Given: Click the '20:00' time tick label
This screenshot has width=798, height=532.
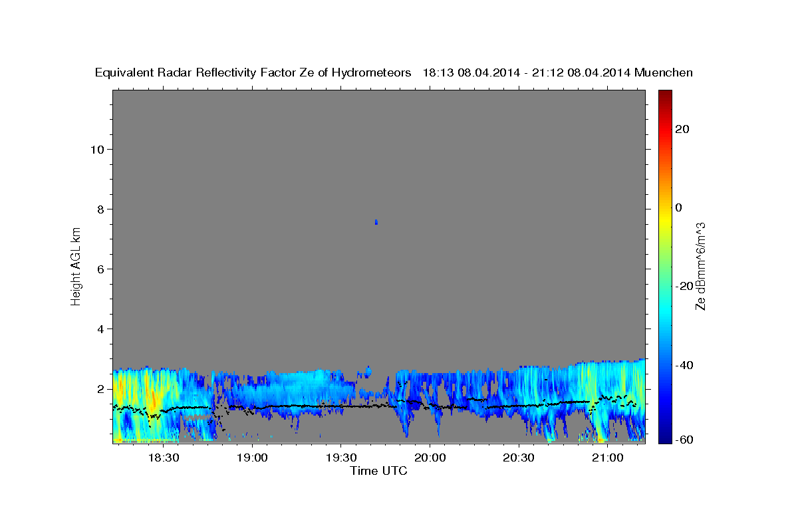Looking at the screenshot, I should click(x=430, y=458).
